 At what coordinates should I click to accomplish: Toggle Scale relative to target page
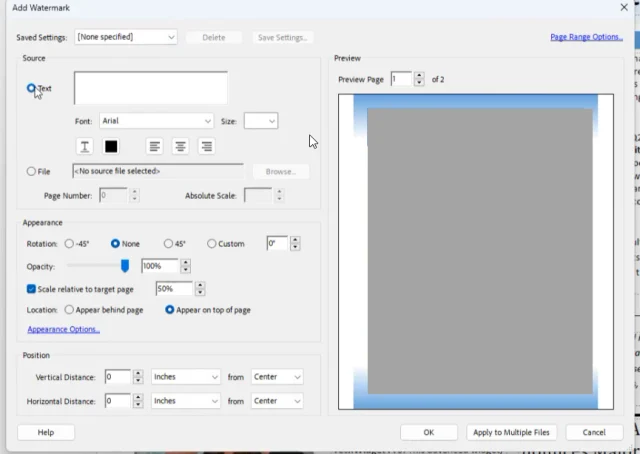click(31, 289)
